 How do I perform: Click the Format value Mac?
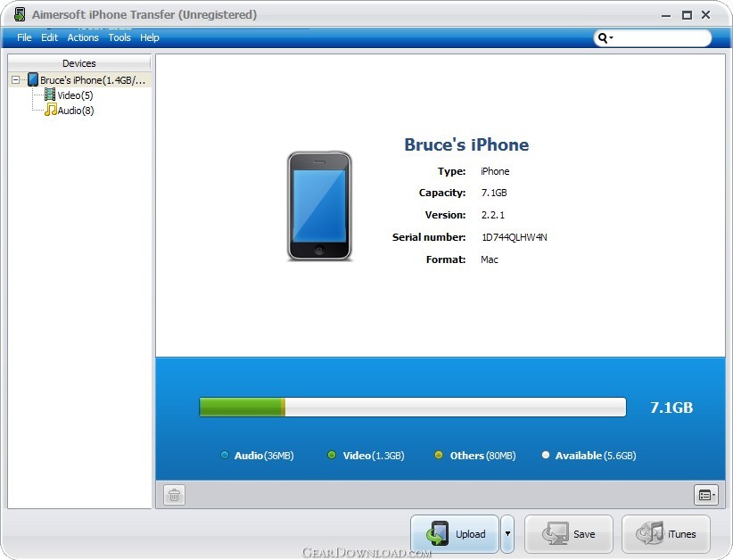pyautogui.click(x=489, y=259)
